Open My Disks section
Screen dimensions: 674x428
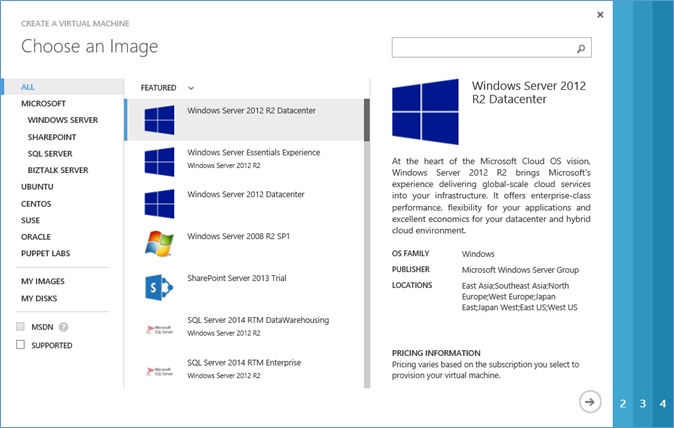tap(39, 298)
